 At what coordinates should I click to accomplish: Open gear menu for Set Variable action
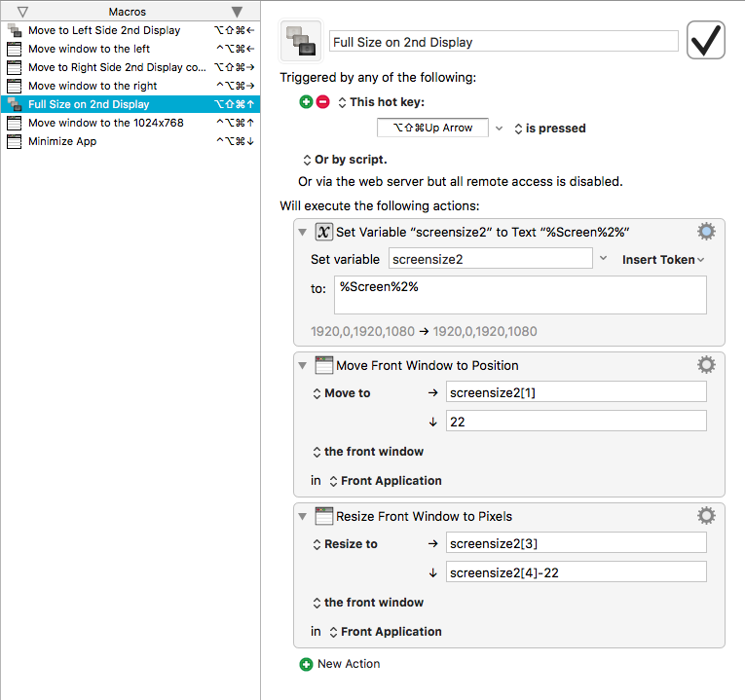706,232
